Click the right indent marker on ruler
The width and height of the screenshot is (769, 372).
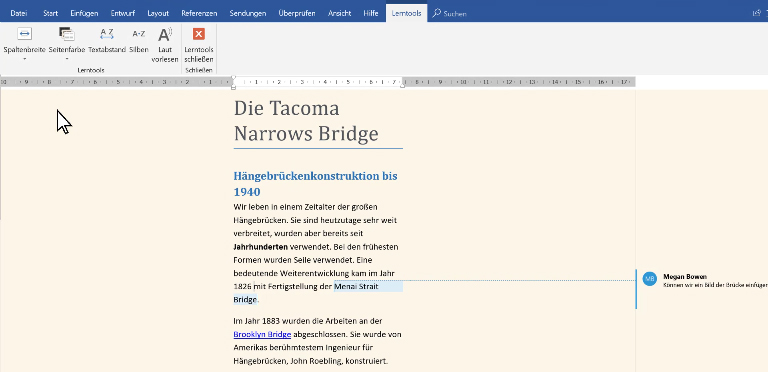(x=403, y=85)
